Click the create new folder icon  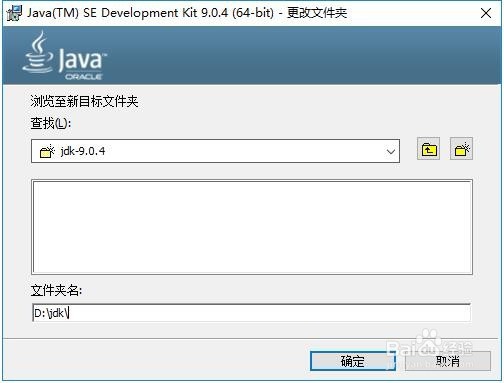click(461, 149)
